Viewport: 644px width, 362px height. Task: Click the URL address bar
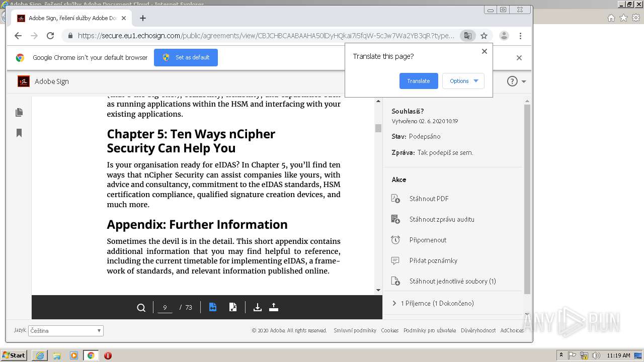(x=266, y=36)
